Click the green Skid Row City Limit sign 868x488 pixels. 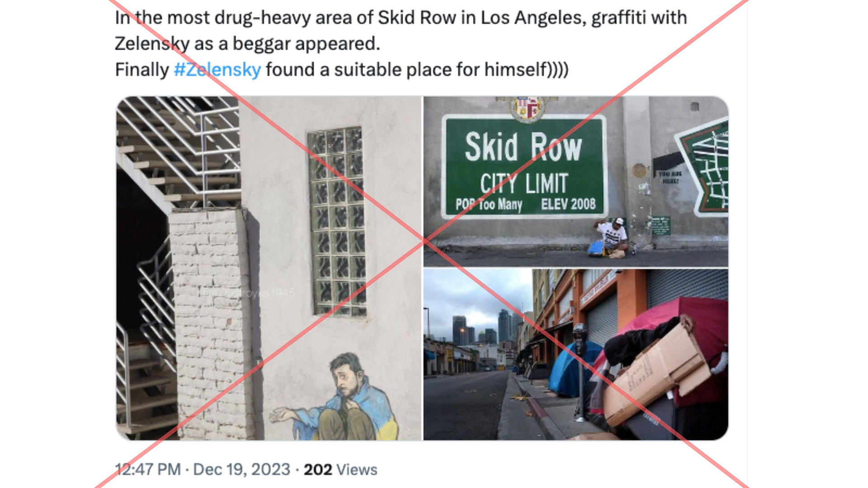pyautogui.click(x=524, y=167)
